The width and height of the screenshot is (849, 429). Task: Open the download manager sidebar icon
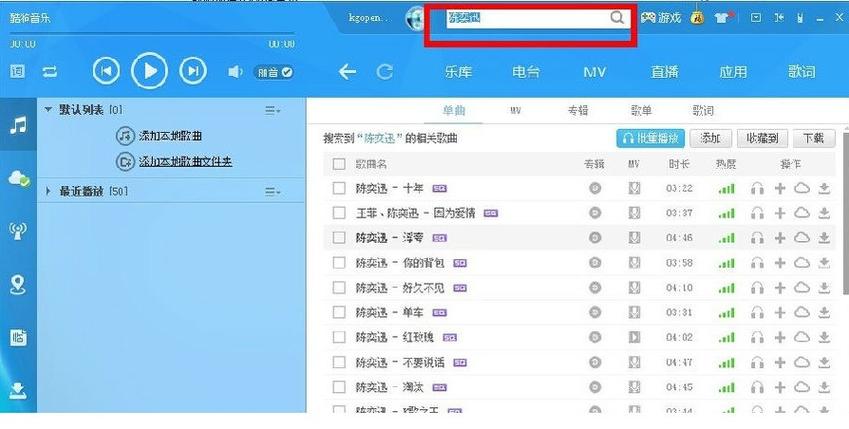point(18,389)
